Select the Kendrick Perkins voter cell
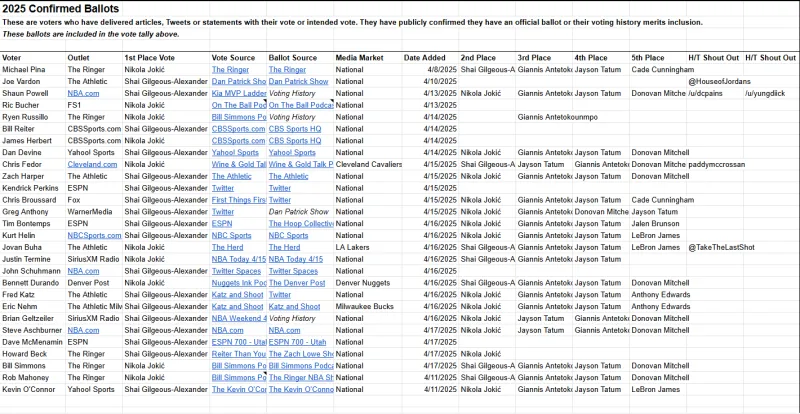 tap(33, 188)
